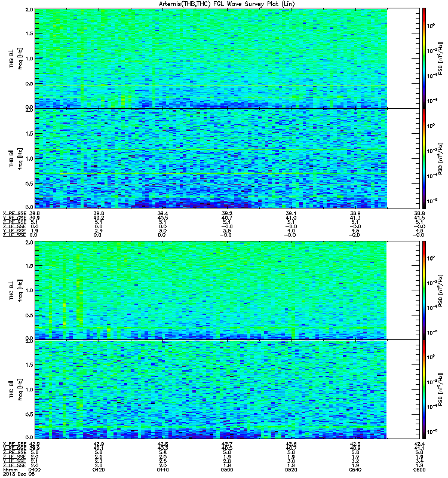
Task: Click the "1.0" frequency tick on THB B∥ axis
Action: click(29, 158)
